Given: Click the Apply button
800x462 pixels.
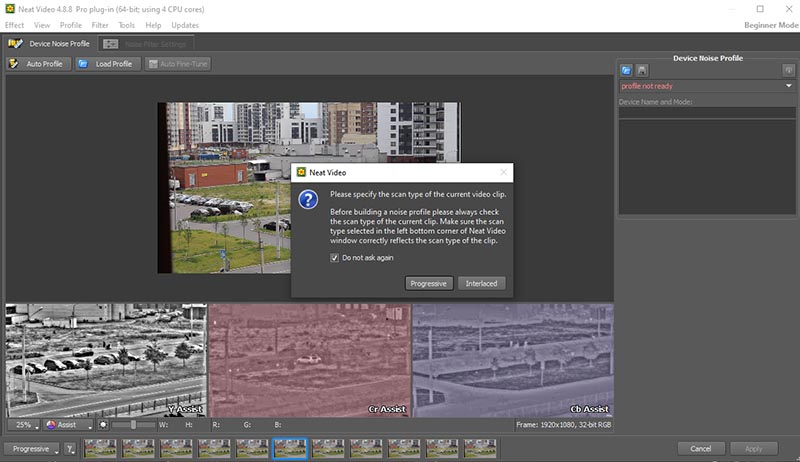Looking at the screenshot, I should (754, 449).
